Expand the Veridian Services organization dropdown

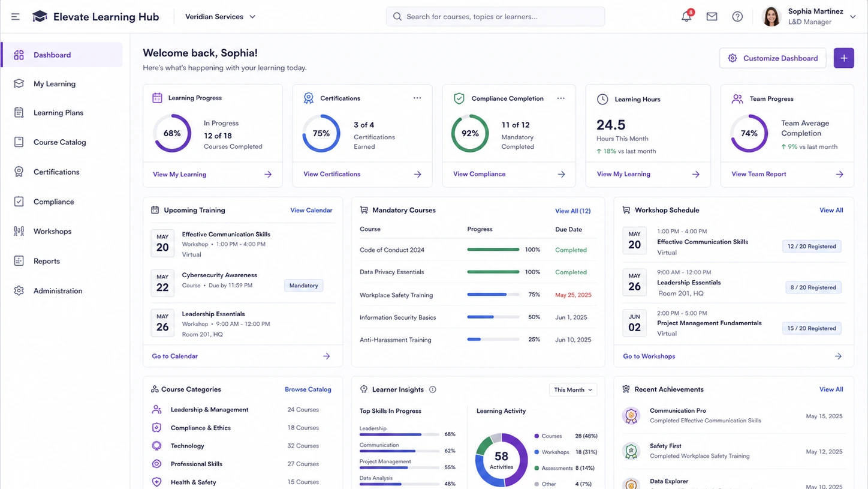[221, 17]
